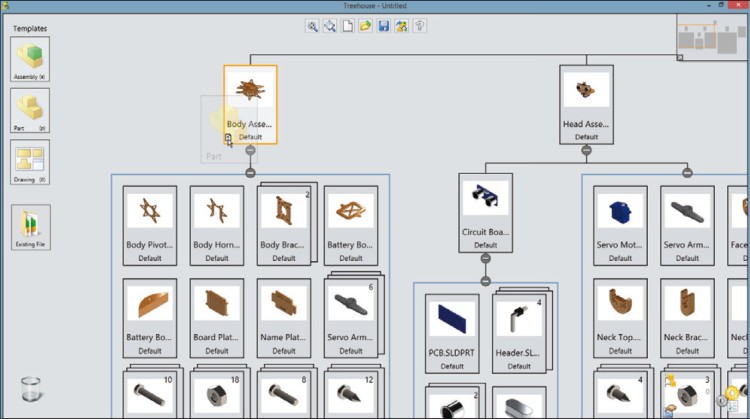Select the Body Pivot part node

click(x=150, y=224)
